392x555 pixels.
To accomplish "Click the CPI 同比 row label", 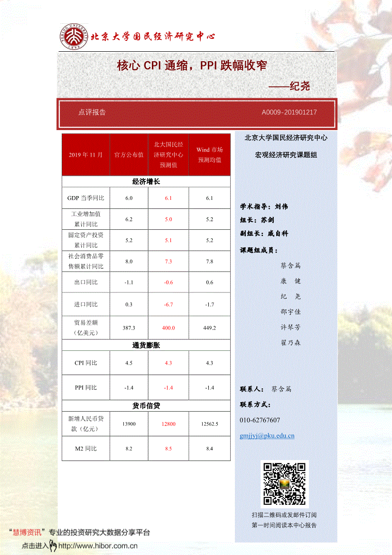I will 85,363.
